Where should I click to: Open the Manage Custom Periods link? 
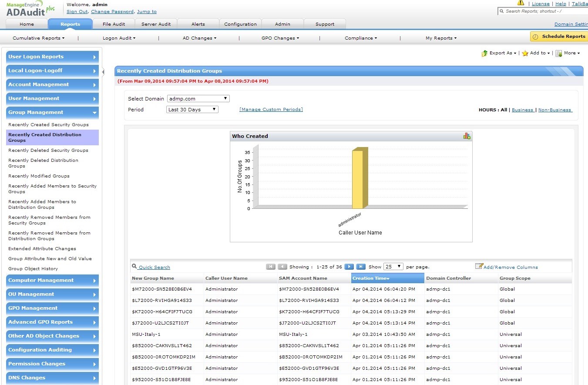click(271, 110)
